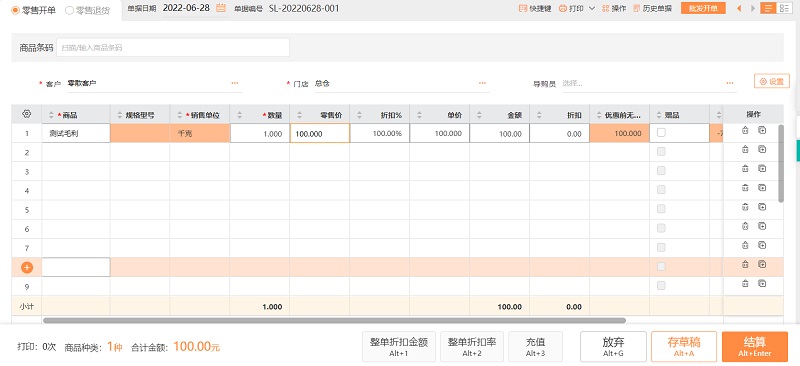Viewport: 800px width, 366px height.
Task: Add a row with orange plus icon
Action: coord(27,267)
